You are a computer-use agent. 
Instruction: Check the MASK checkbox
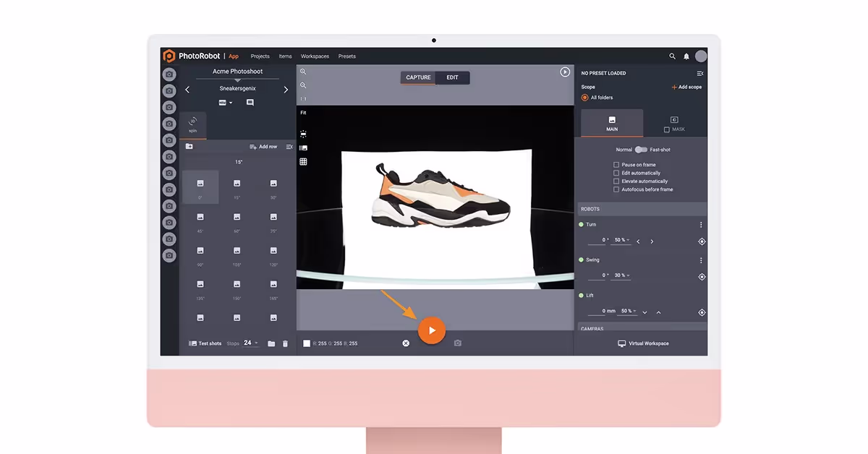pyautogui.click(x=667, y=129)
